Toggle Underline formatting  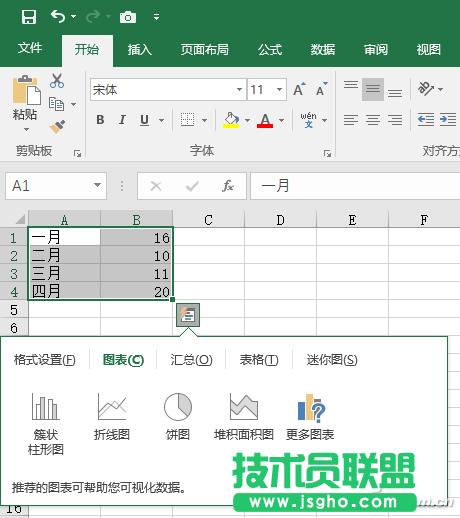[144, 120]
